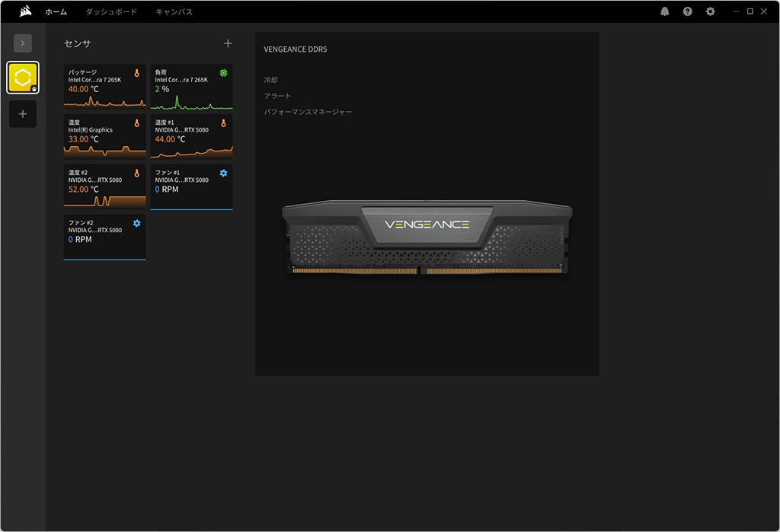Open the キャンバス tab
The height and width of the screenshot is (532, 780).
174,12
